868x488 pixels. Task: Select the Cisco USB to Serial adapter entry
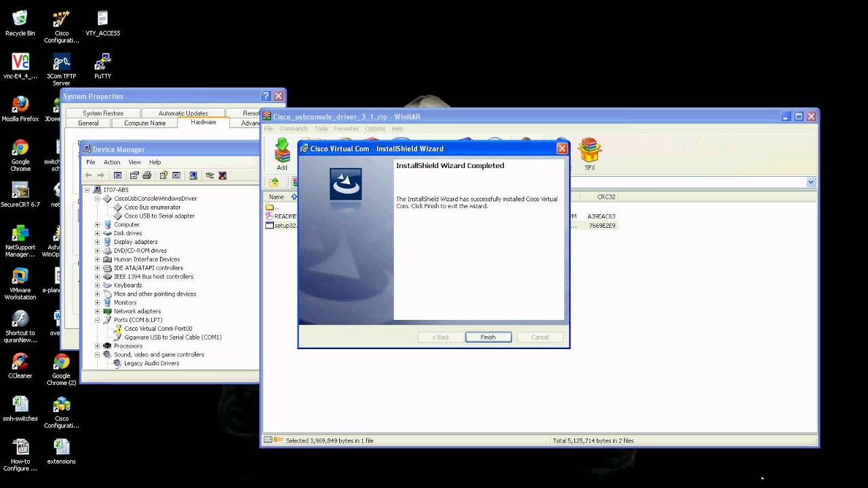coord(159,216)
